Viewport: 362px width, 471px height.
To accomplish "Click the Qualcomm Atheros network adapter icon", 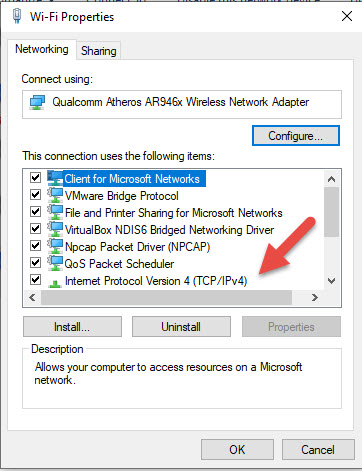I will pyautogui.click(x=37, y=102).
